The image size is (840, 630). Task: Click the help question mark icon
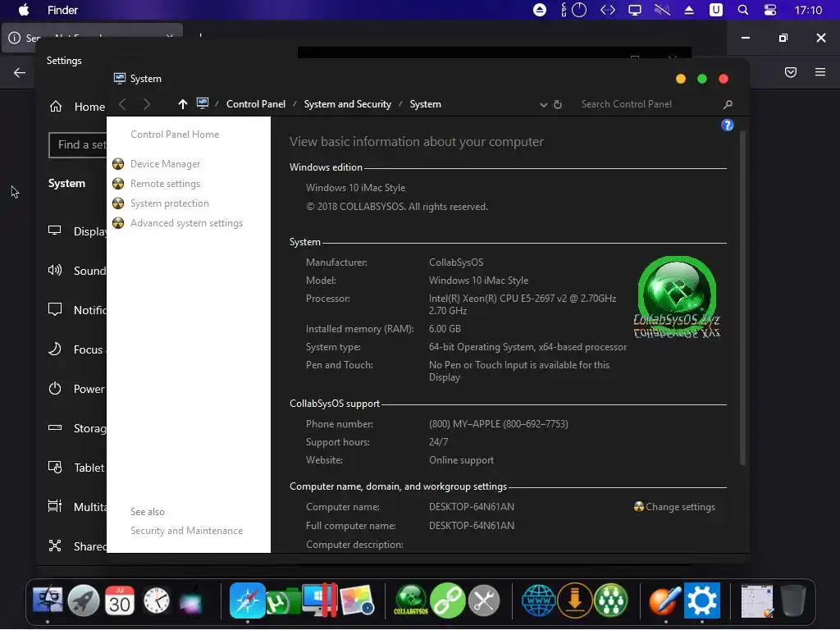point(727,126)
